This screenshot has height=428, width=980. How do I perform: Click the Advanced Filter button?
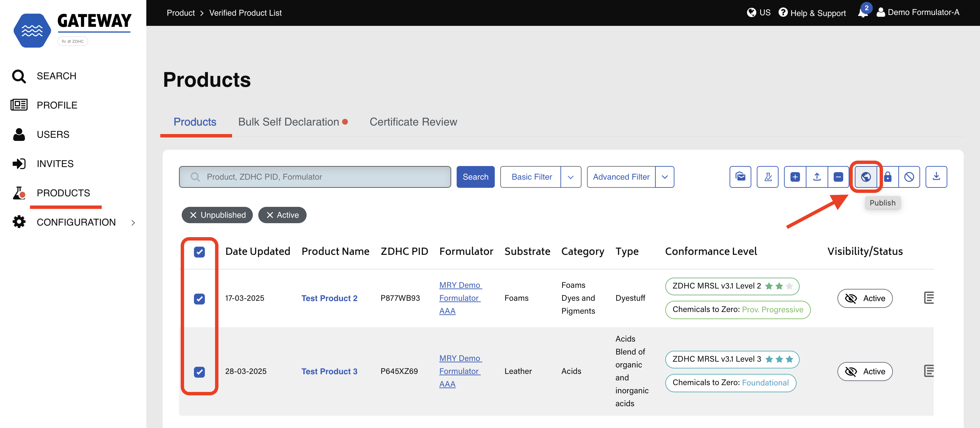[621, 177]
